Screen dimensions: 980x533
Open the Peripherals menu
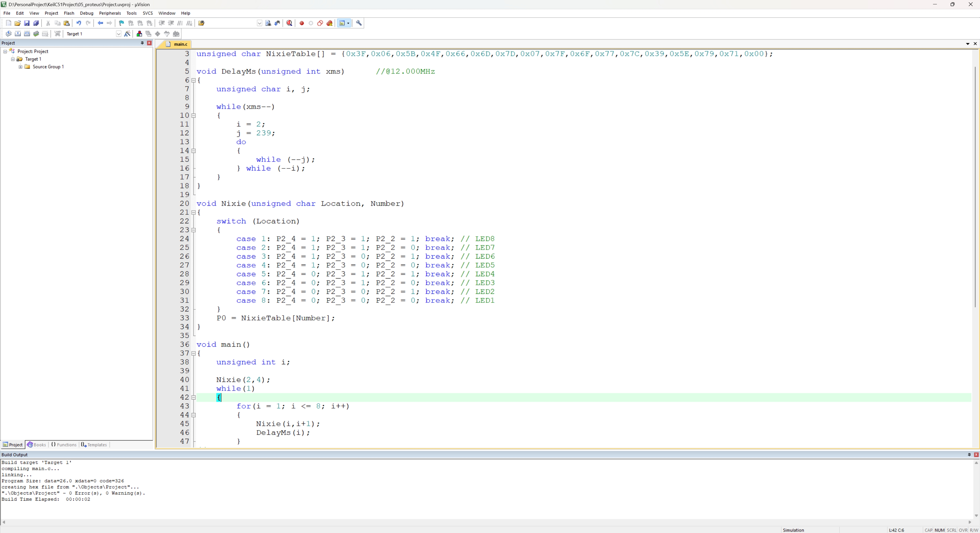[x=110, y=13]
